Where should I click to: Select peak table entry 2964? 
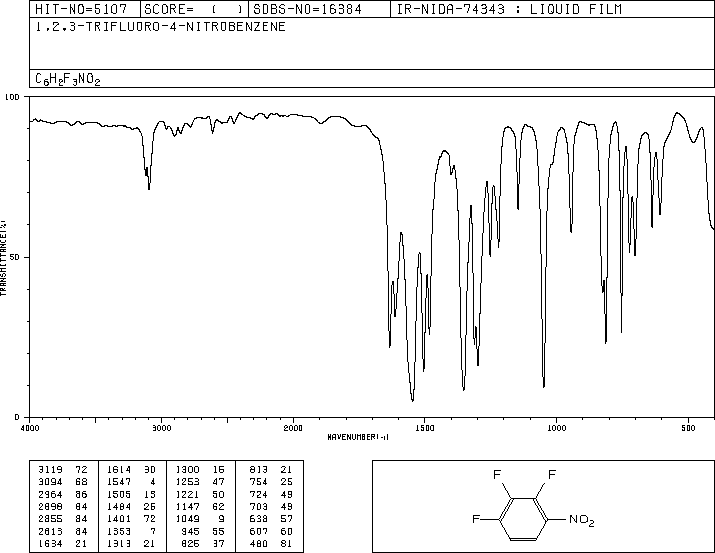point(50,494)
